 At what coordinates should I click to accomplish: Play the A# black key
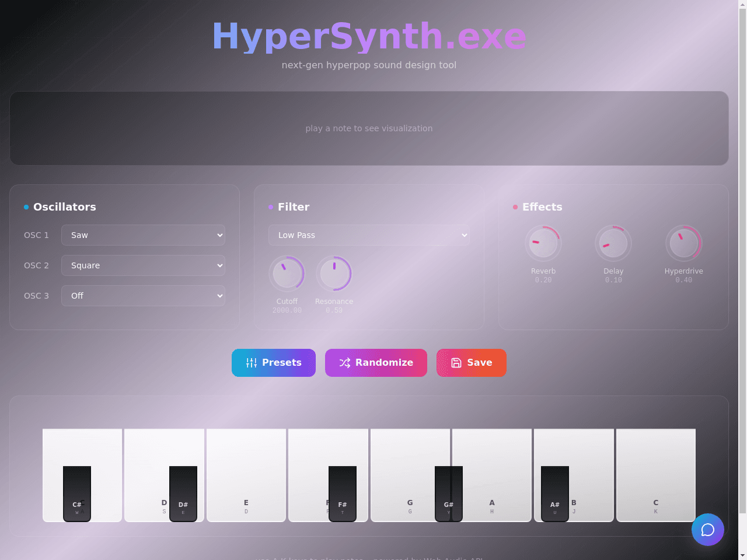(x=555, y=494)
